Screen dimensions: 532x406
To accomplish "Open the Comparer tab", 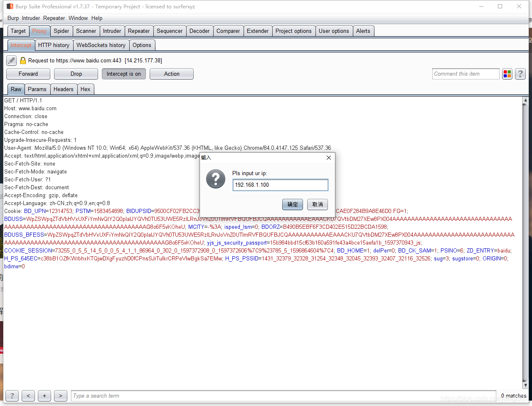I will [228, 31].
